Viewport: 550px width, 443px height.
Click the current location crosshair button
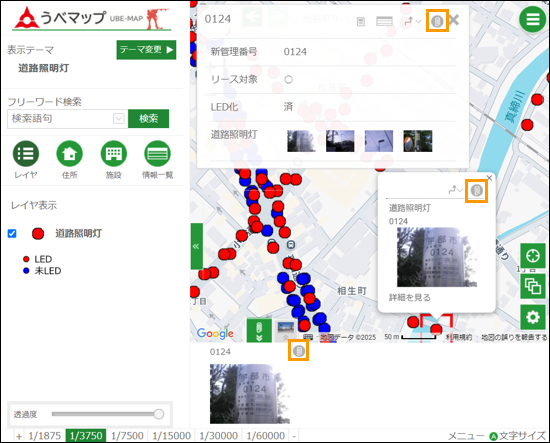point(532,256)
